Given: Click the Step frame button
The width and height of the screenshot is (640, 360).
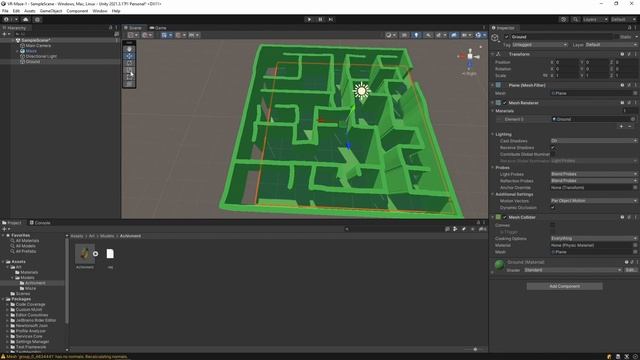Looking at the screenshot, I should [331, 19].
